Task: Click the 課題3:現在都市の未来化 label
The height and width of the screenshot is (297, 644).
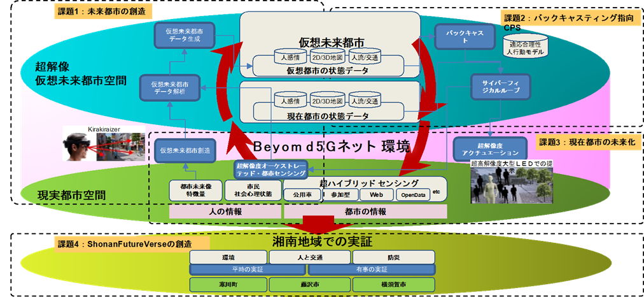Action: click(588, 142)
